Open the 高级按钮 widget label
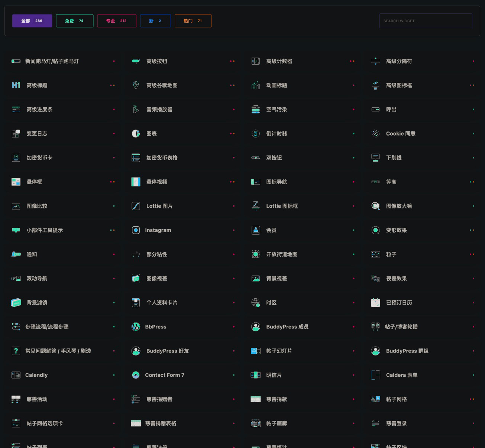Image resolution: width=485 pixels, height=448 pixels. [x=157, y=61]
